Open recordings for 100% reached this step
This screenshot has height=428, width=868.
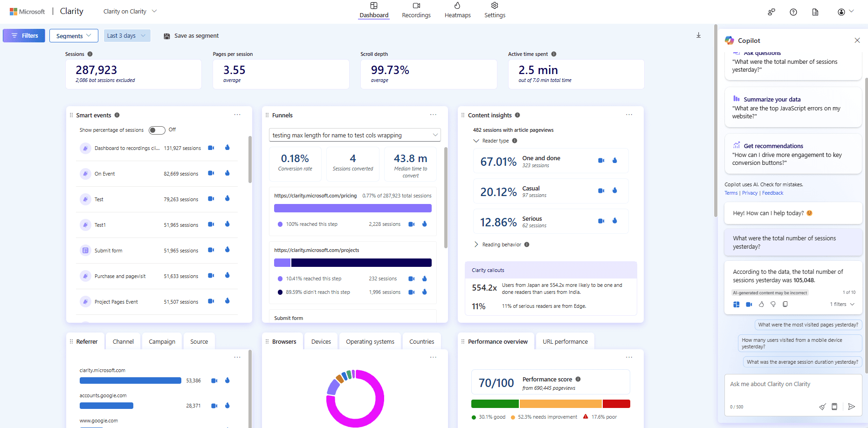(411, 224)
